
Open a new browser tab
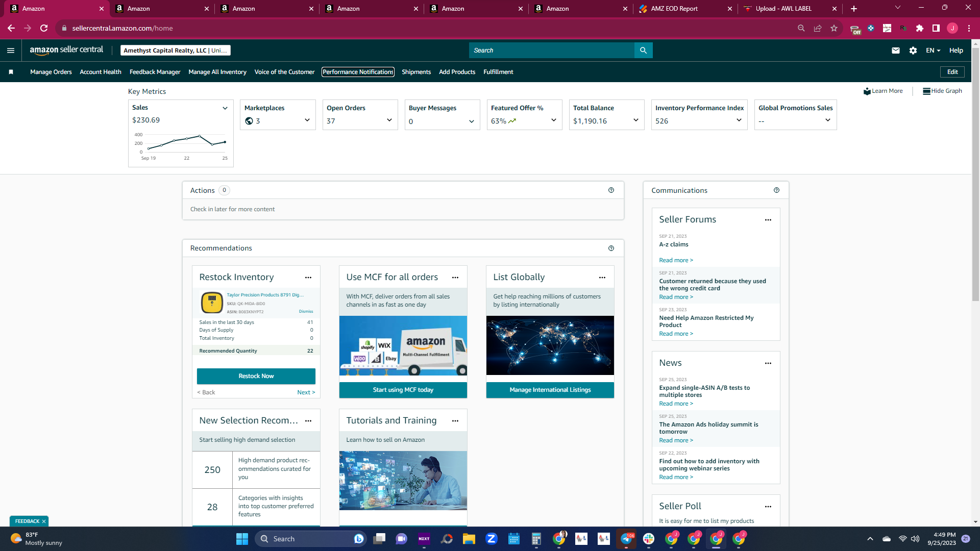click(854, 9)
